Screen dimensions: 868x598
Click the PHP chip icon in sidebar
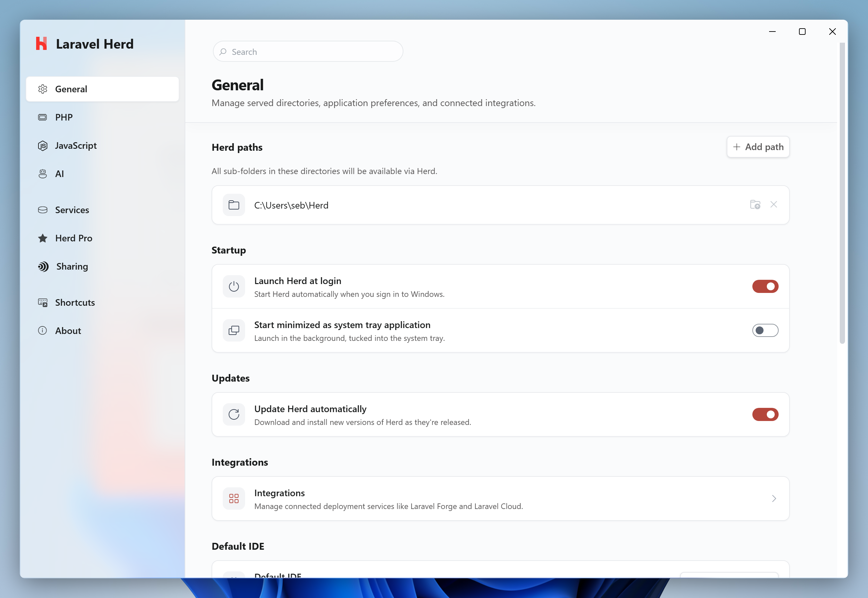(x=43, y=117)
